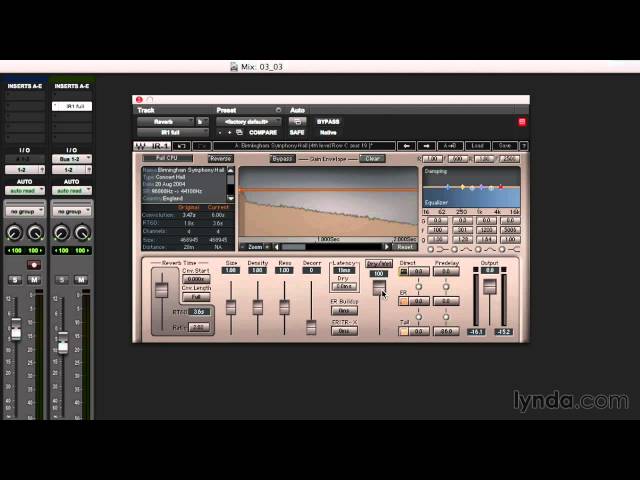Open the Waves help question mark
This screenshot has width=640, height=480.
[x=524, y=146]
